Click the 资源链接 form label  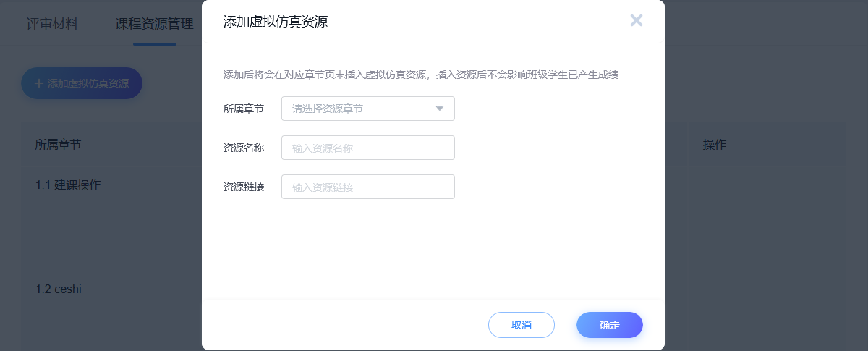click(x=244, y=187)
